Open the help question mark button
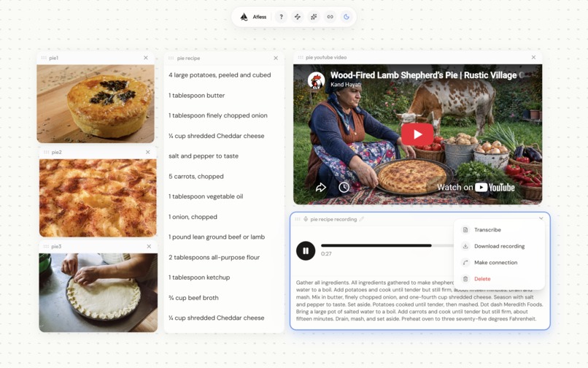Image resolution: width=588 pixels, height=368 pixels. (281, 17)
